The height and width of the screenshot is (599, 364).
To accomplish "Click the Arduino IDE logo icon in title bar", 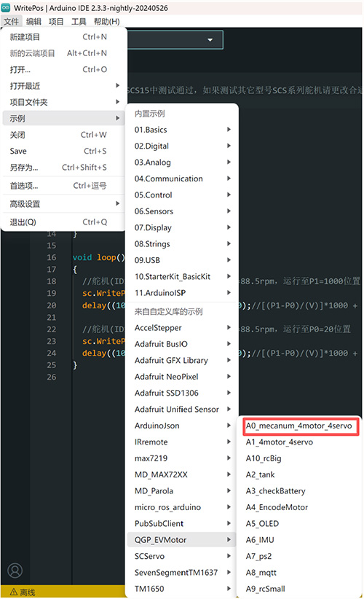I will [x=6, y=7].
